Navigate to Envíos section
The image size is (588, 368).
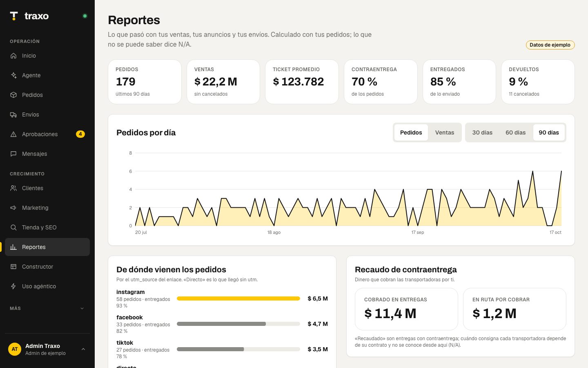pos(47,114)
